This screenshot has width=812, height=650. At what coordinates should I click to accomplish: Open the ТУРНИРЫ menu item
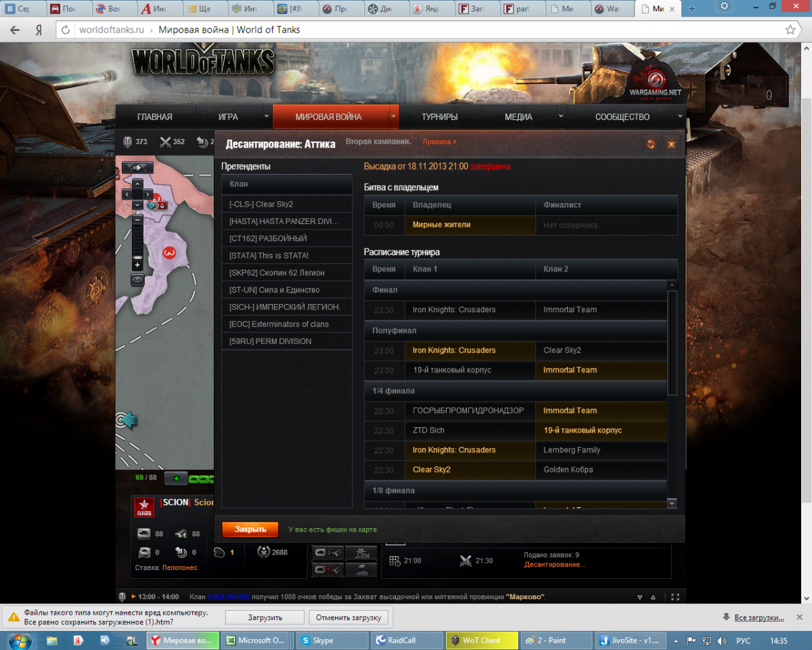(440, 116)
